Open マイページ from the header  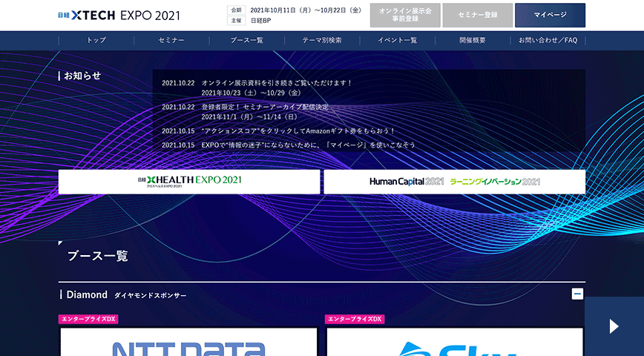550,16
